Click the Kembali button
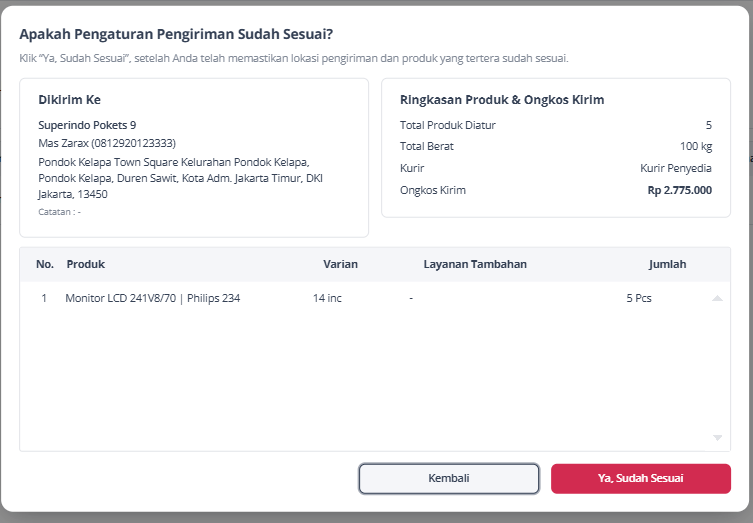This screenshot has width=753, height=523. pos(449,478)
